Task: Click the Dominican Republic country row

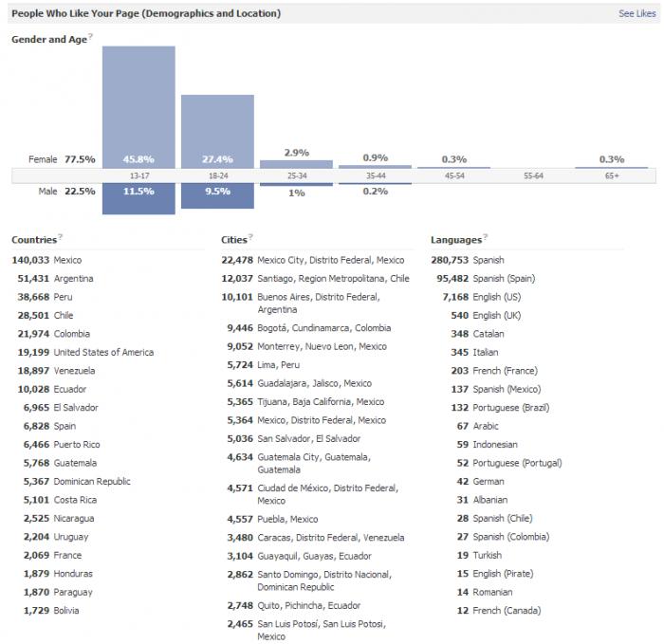Action: 77,482
